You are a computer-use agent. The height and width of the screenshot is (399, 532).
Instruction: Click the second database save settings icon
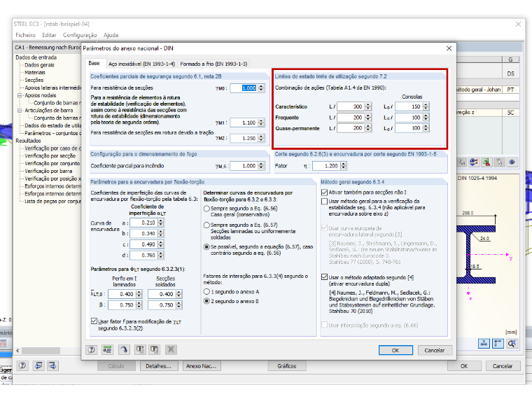click(155, 349)
